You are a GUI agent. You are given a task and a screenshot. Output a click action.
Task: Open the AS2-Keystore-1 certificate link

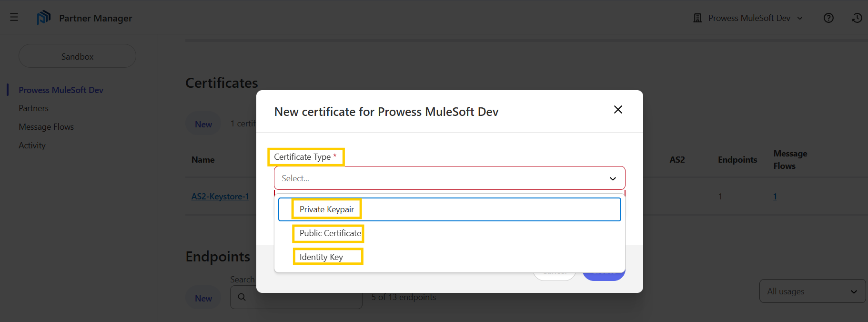220,197
